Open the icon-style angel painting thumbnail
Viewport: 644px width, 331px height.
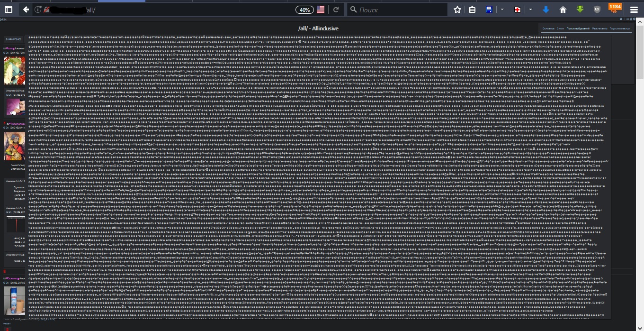(x=15, y=146)
